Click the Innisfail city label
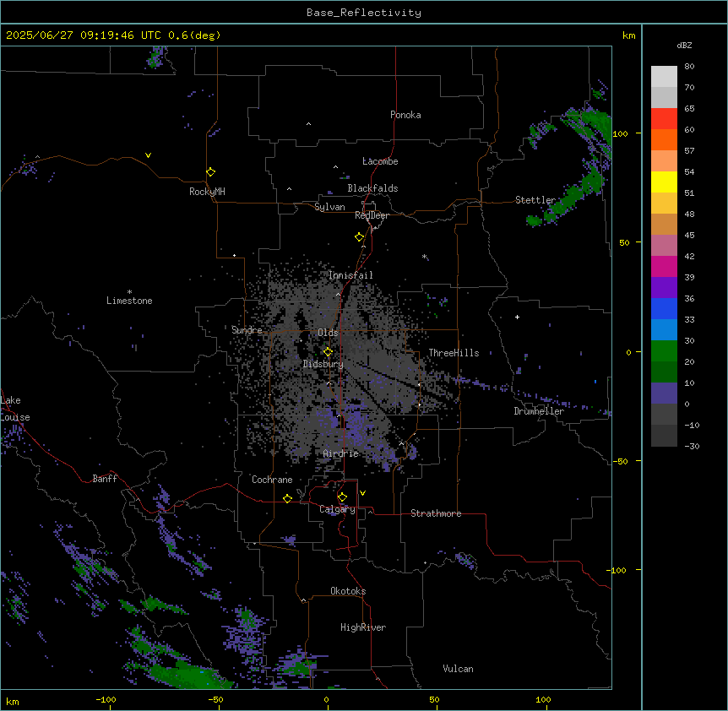The height and width of the screenshot is (711, 728). [x=350, y=275]
